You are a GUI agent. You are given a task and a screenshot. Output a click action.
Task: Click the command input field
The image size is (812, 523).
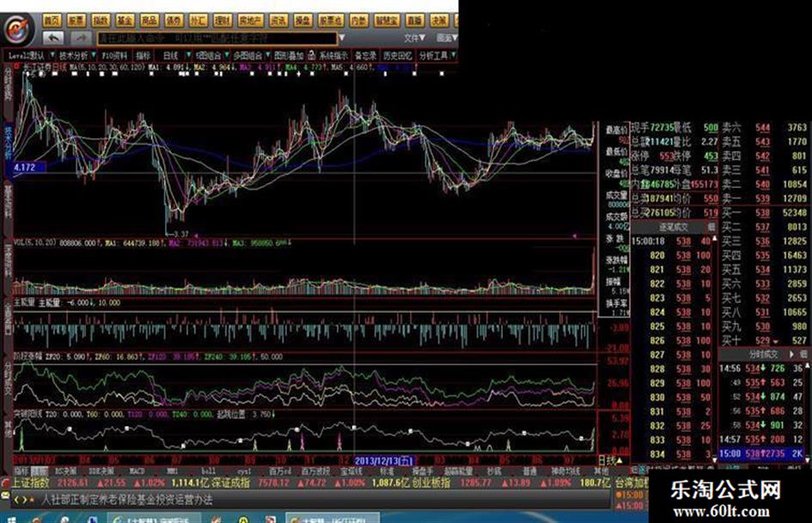tap(217, 39)
